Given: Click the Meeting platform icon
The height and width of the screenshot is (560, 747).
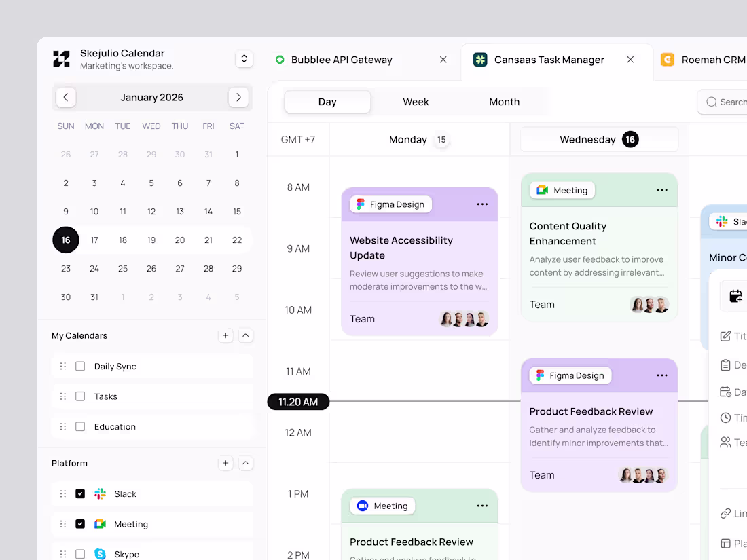Looking at the screenshot, I should pos(100,523).
